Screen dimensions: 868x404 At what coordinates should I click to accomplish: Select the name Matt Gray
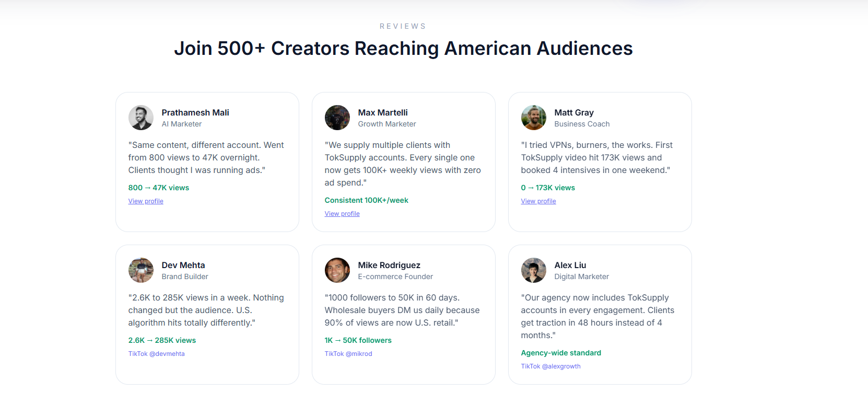[x=574, y=112]
